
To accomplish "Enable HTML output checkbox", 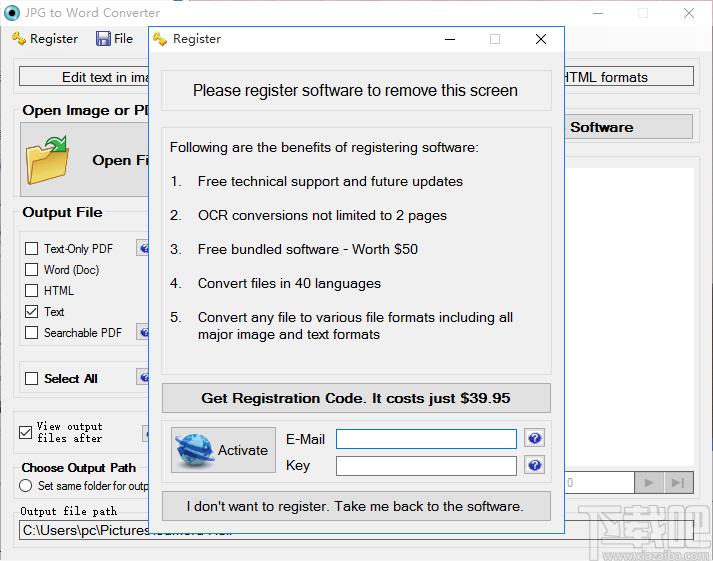I will [31, 291].
